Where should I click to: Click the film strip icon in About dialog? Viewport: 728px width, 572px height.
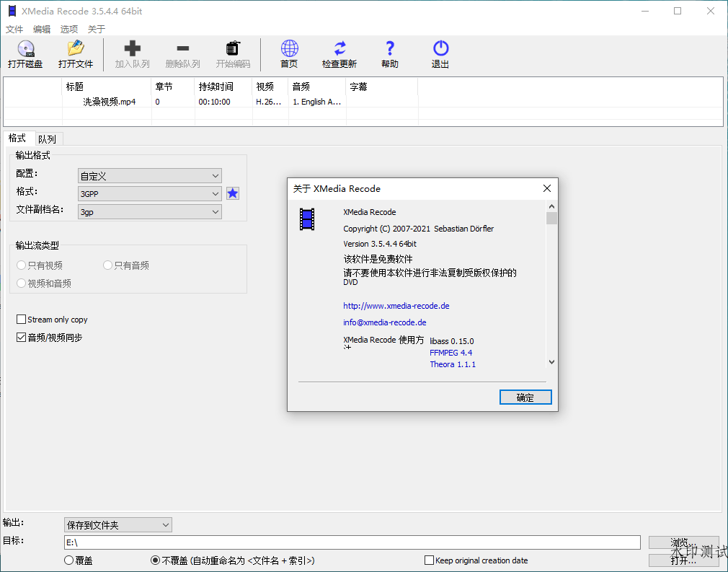coord(307,219)
